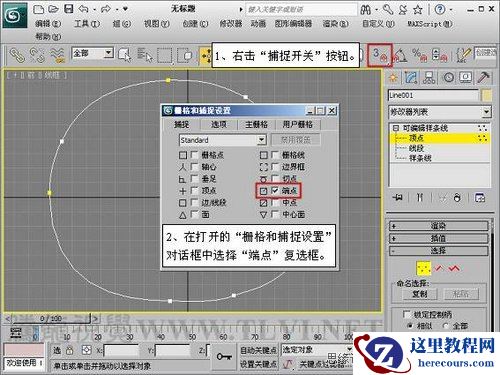Expand the 渲染 rollout

pos(438,226)
